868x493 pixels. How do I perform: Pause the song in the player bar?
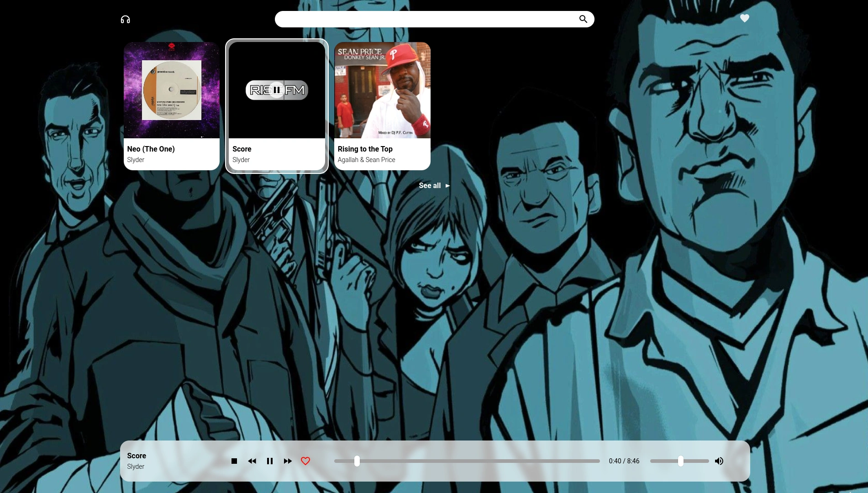pos(270,461)
